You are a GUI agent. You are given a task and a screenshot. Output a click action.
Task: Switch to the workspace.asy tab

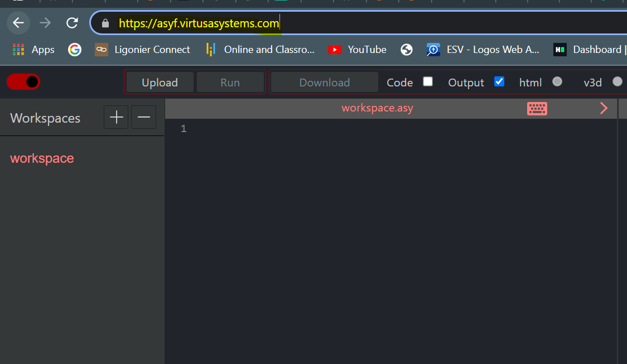378,108
